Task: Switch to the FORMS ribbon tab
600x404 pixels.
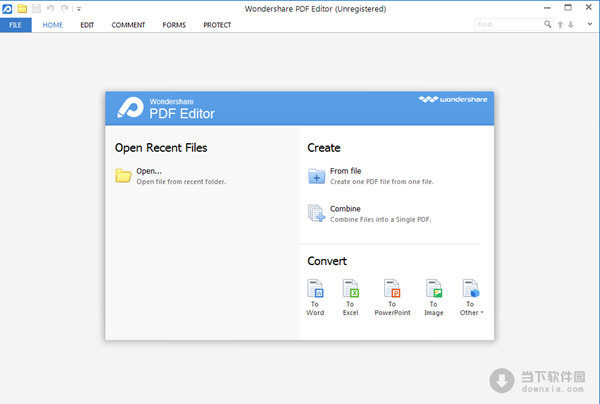Action: pos(174,25)
